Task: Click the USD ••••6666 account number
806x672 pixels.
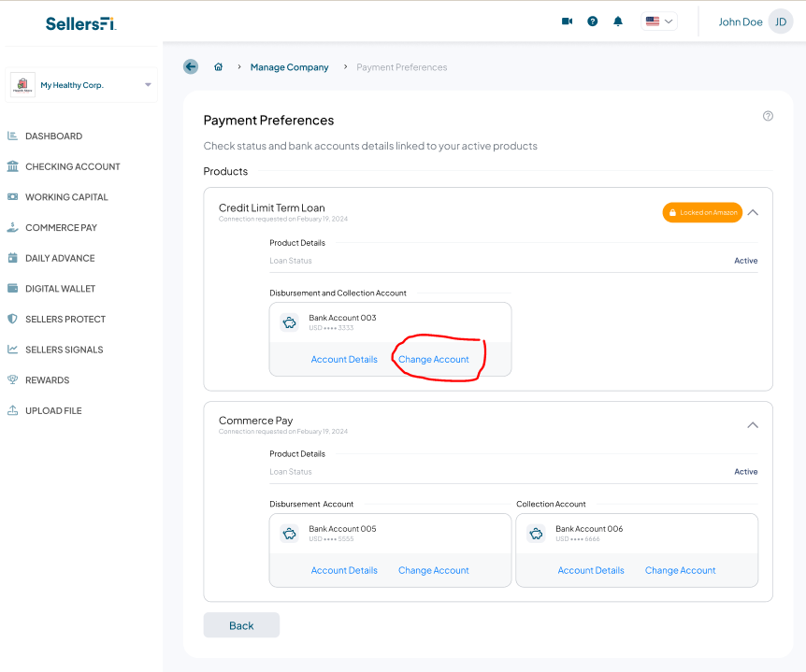Action: (578, 539)
